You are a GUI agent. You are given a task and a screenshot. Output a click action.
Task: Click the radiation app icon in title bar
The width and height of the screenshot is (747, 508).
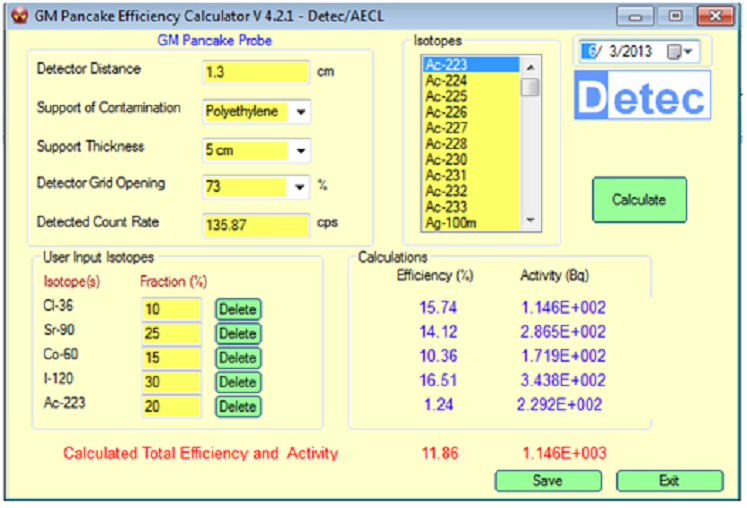pos(19,16)
